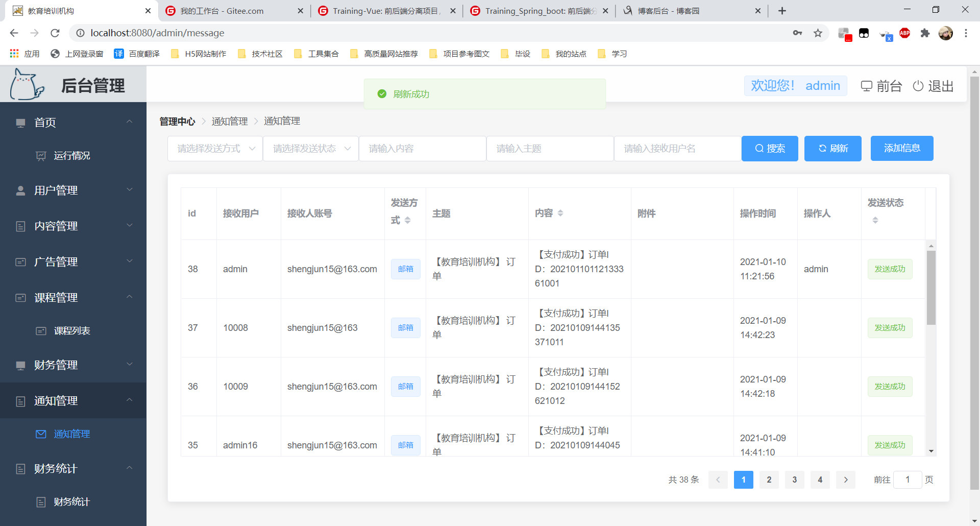Go to pagination page 2
The height and width of the screenshot is (526, 980).
(769, 480)
